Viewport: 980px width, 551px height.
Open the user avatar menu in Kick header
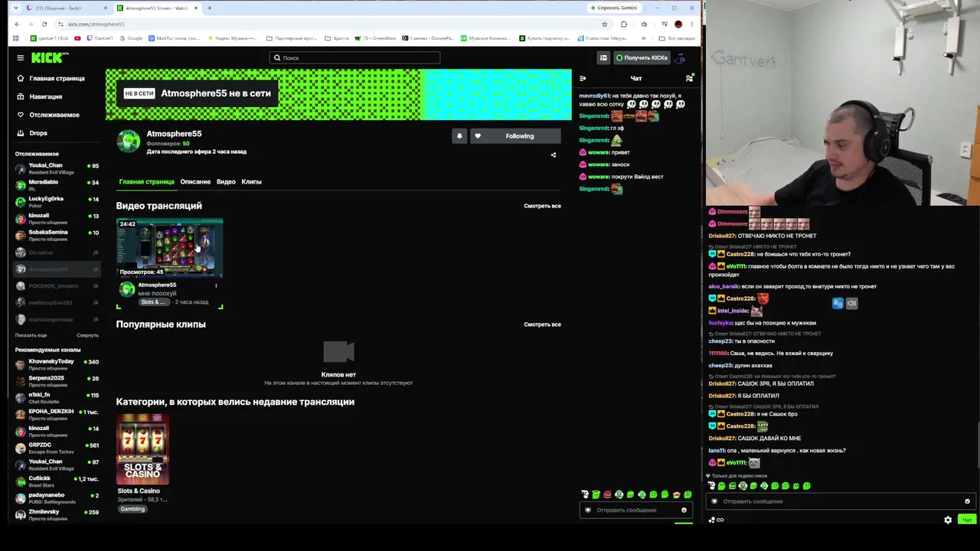coord(680,57)
